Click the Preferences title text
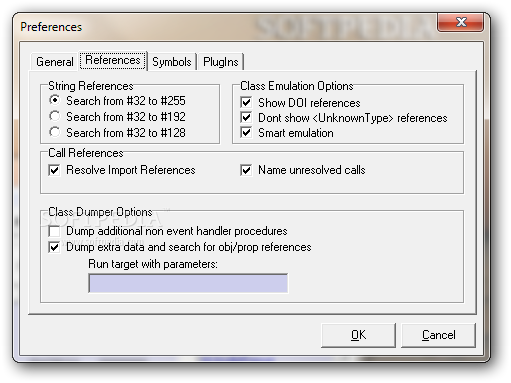 pyautogui.click(x=51, y=27)
